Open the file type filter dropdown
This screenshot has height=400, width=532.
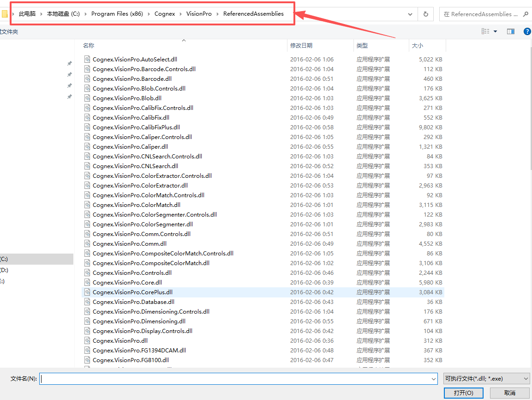[486, 379]
